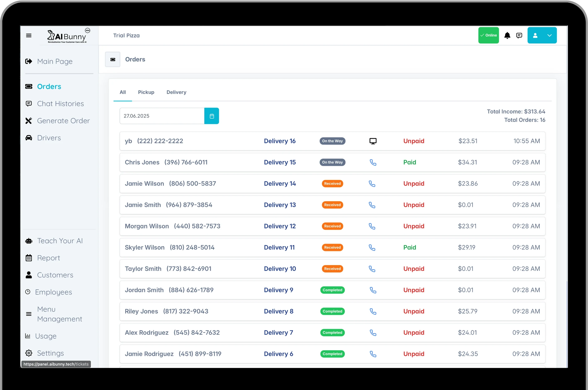Click the phone icon on Delivery 14 row
The height and width of the screenshot is (390, 588).
click(x=372, y=184)
